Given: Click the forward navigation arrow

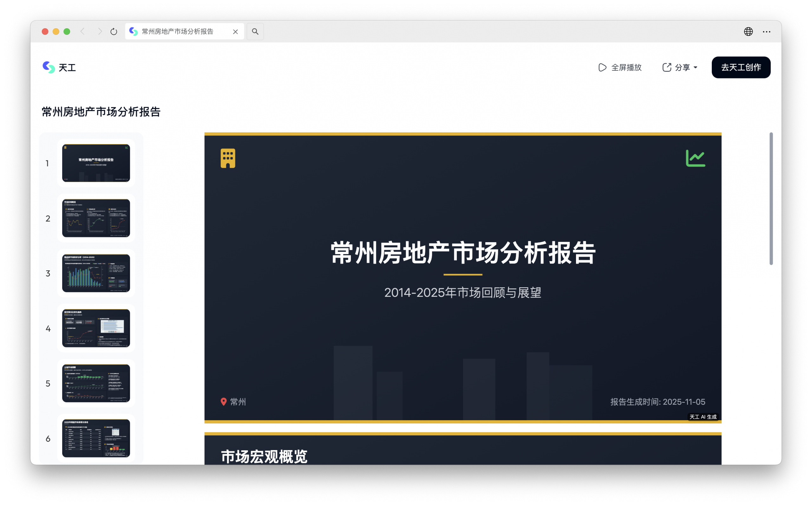Looking at the screenshot, I should [100, 31].
